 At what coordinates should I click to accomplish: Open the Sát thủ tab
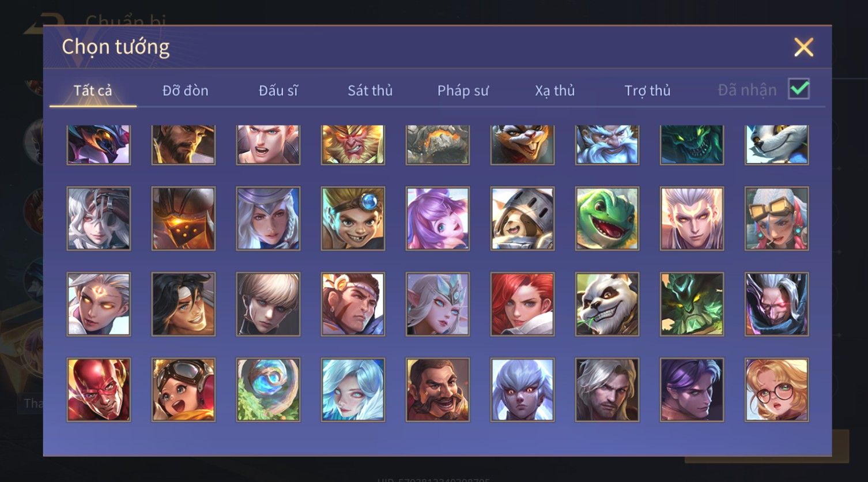370,91
